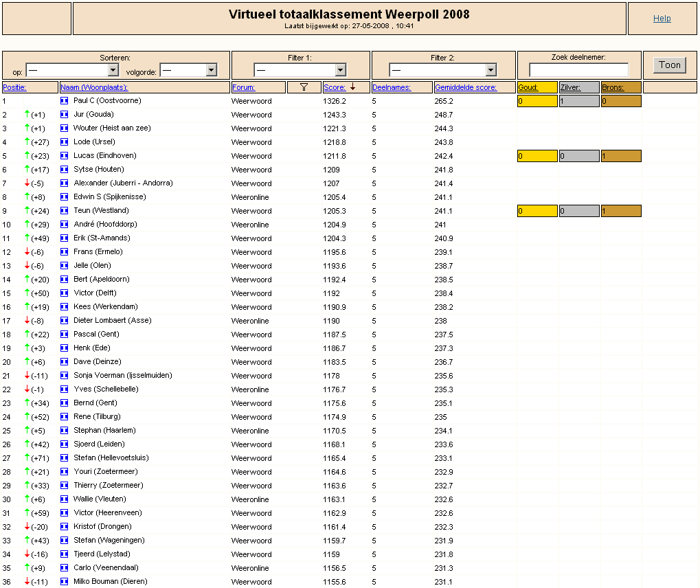Sort by the Naam (Woonplaats) column header

coord(94,87)
